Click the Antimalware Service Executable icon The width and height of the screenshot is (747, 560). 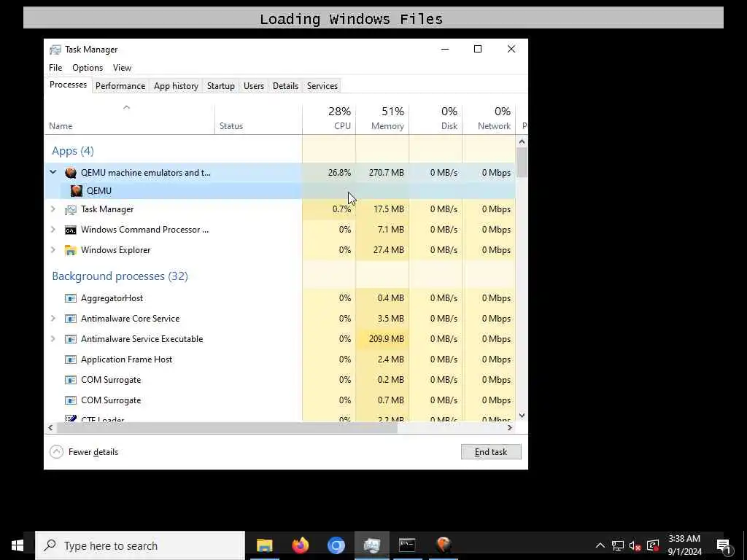pyautogui.click(x=71, y=339)
